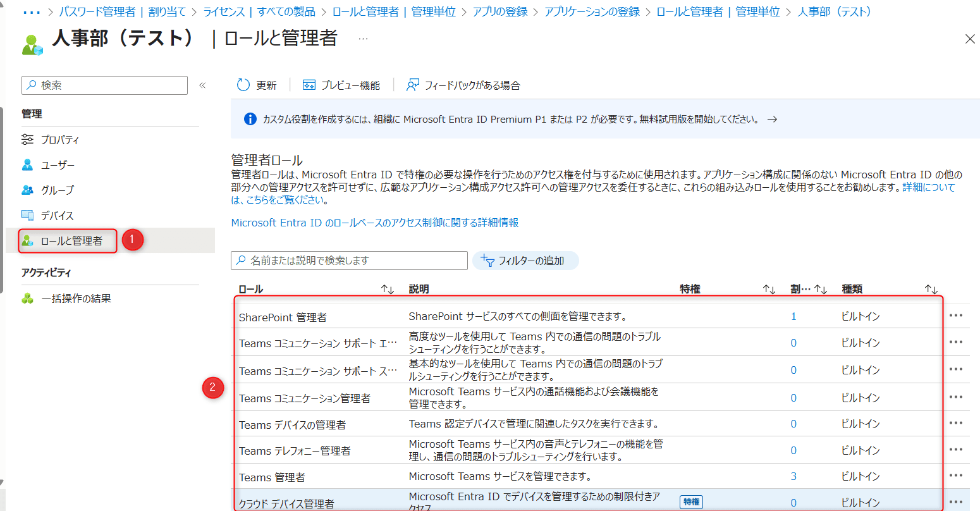Sort by the ロール column arrows
Image resolution: width=980 pixels, height=511 pixels.
click(388, 289)
